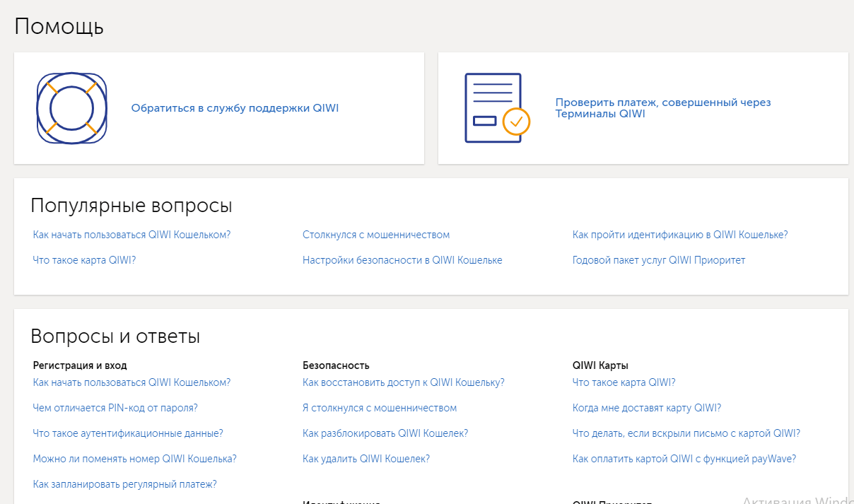Image resolution: width=854 pixels, height=504 pixels.
Task: Open 'Как запланировать регулярный платеж?'
Action: (x=125, y=484)
